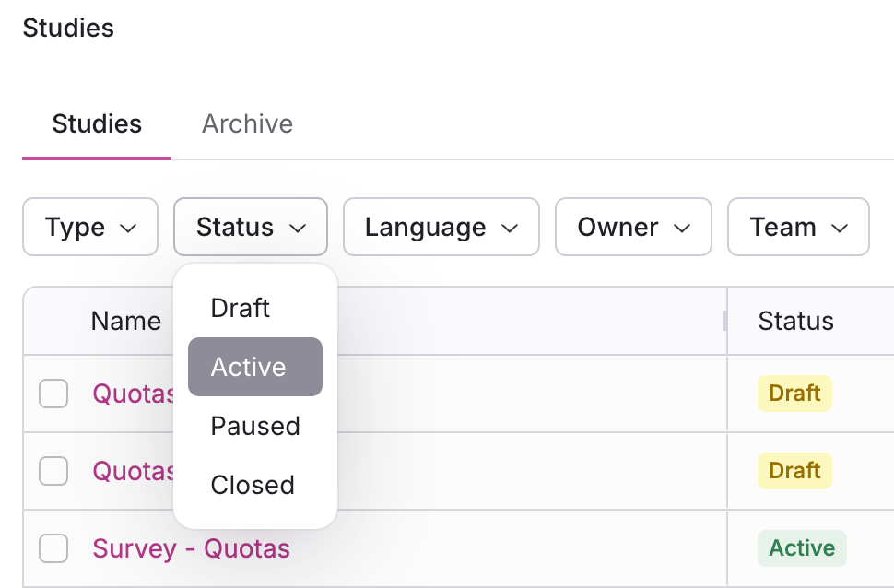Viewport: 894px width, 588px height.
Task: Pick Paused status option
Action: click(x=255, y=426)
